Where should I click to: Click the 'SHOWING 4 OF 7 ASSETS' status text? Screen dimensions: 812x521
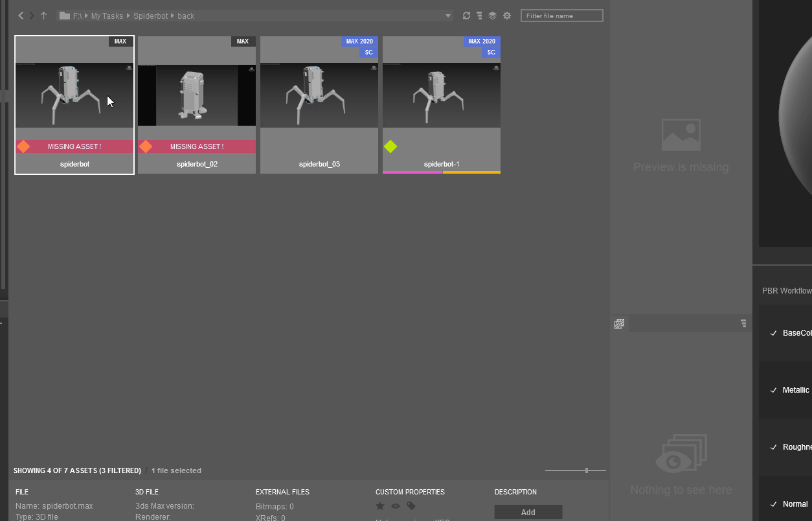pos(77,470)
